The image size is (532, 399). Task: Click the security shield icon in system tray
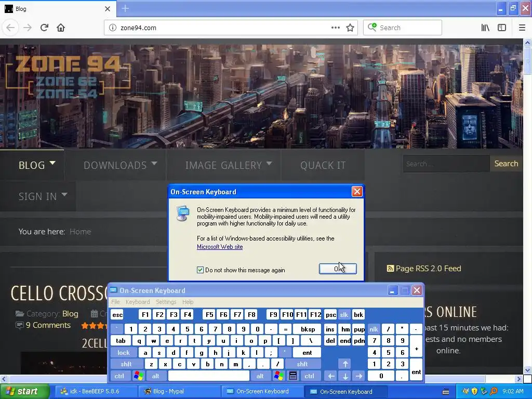pos(474,392)
